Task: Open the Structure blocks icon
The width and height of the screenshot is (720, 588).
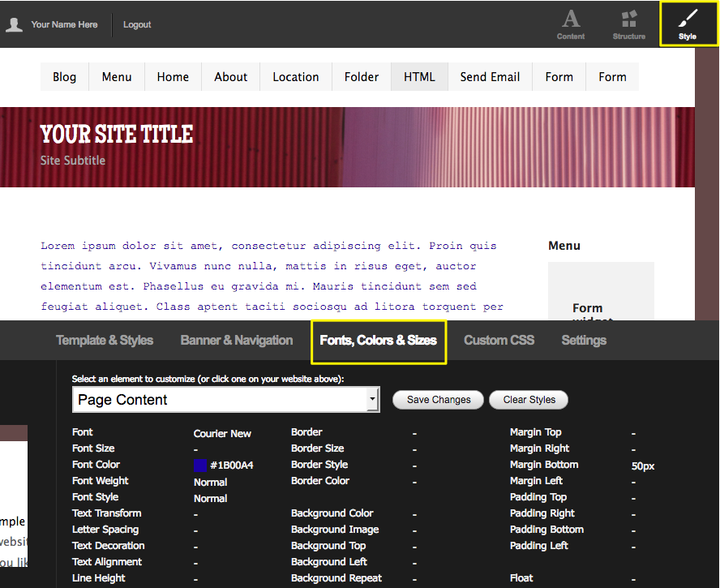Action: click(628, 19)
